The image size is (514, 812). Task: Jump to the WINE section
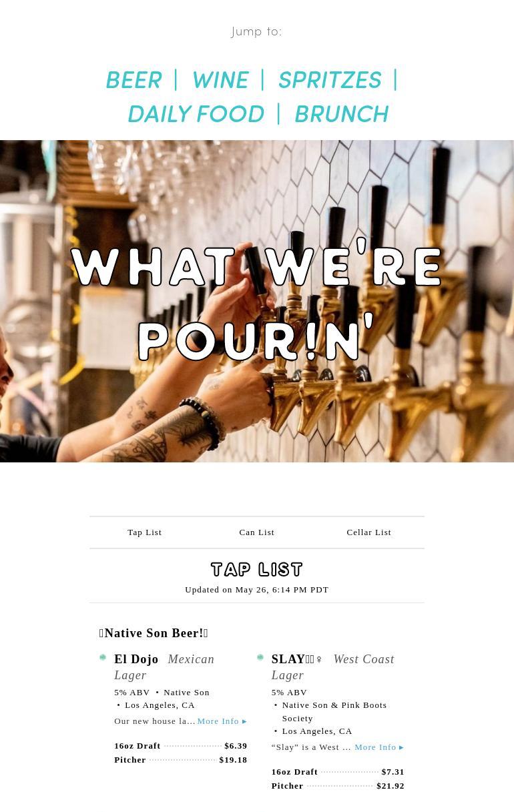click(220, 80)
